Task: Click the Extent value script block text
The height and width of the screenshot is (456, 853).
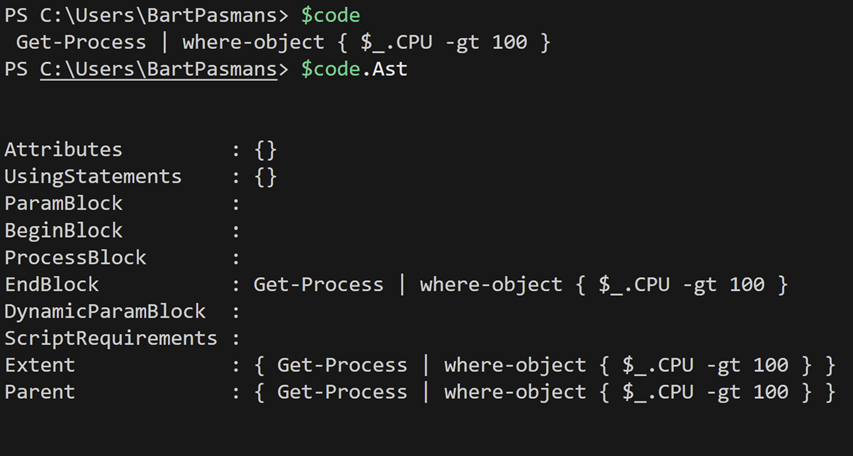Action: point(545,366)
